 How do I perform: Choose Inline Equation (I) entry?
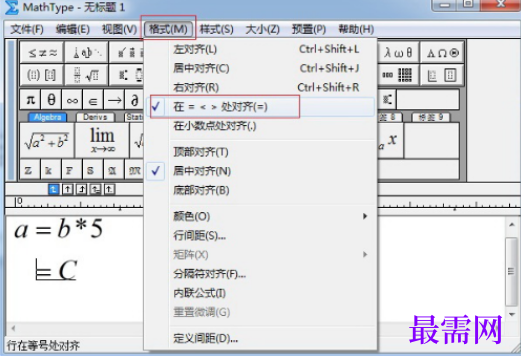(260, 293)
